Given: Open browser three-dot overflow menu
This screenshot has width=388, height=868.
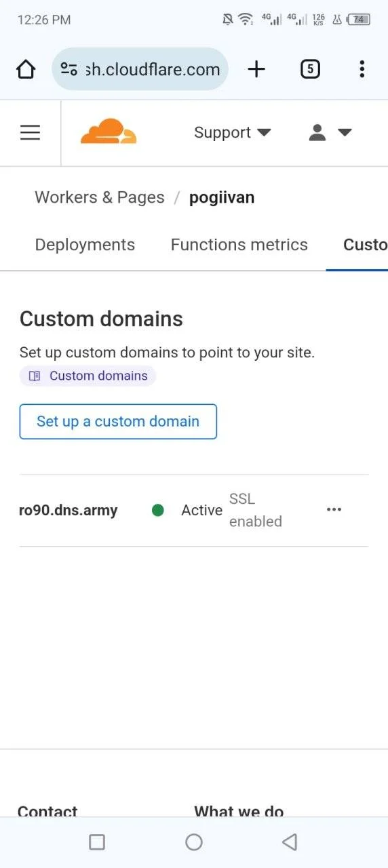Looking at the screenshot, I should 362,68.
